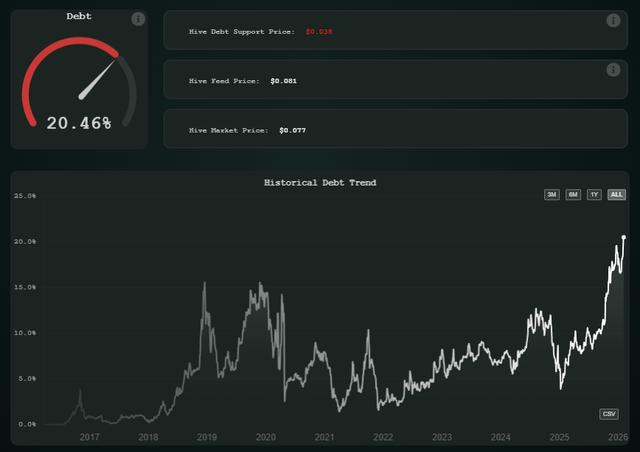Click the $0.077 market price value
Image resolution: width=640 pixels, height=452 pixels.
(292, 130)
